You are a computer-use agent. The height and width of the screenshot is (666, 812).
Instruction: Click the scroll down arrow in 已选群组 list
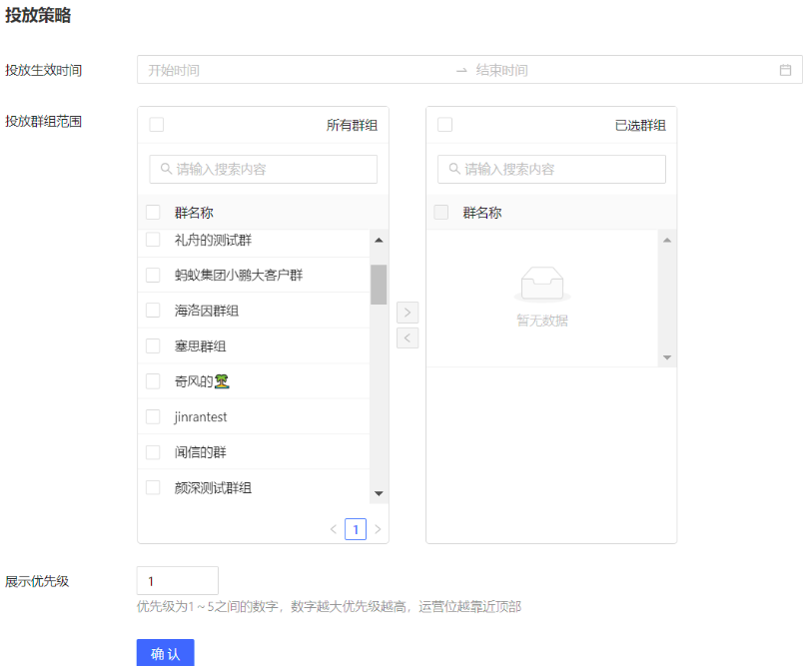click(666, 357)
